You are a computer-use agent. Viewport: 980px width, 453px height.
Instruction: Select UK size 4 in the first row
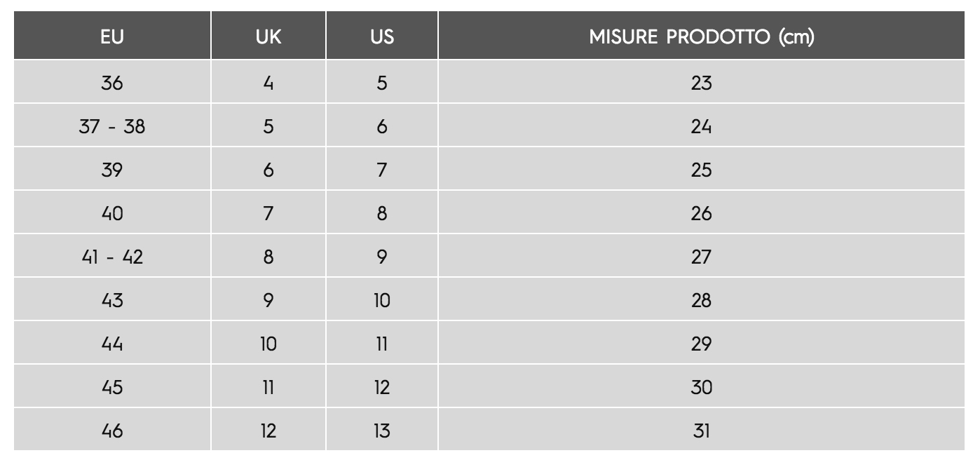268,83
